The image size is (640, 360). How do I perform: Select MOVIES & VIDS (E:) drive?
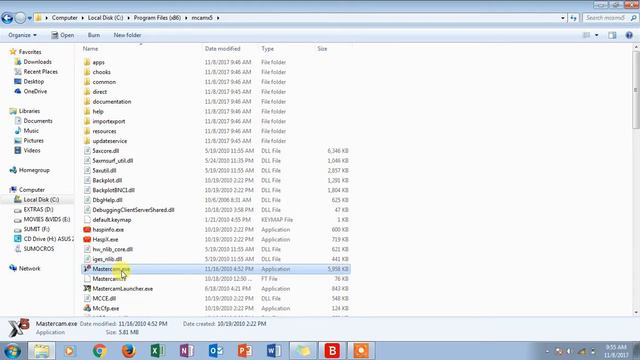47,219
